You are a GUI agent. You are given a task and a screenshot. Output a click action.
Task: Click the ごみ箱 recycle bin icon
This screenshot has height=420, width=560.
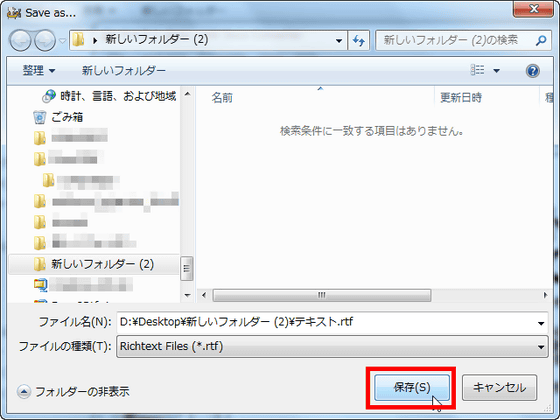click(39, 117)
